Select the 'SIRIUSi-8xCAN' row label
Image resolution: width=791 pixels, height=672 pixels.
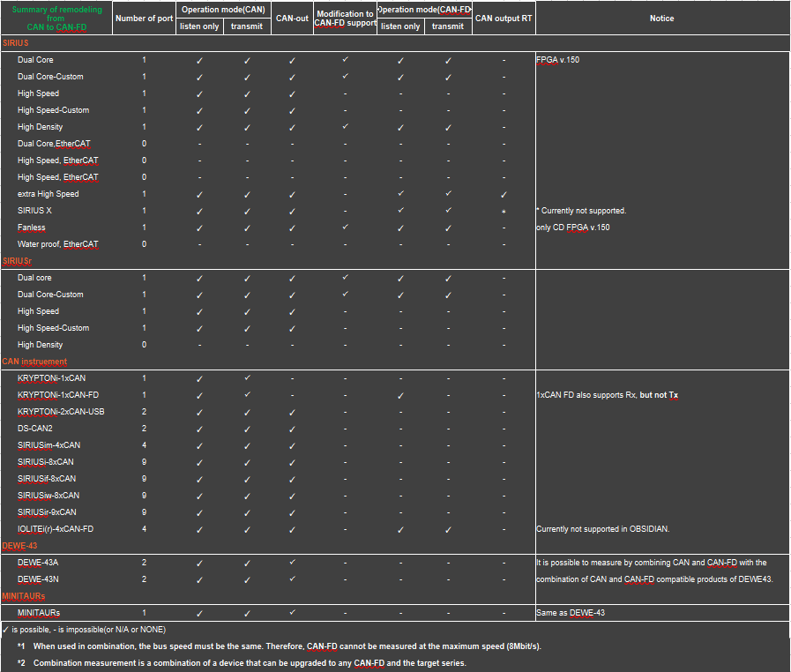(45, 461)
